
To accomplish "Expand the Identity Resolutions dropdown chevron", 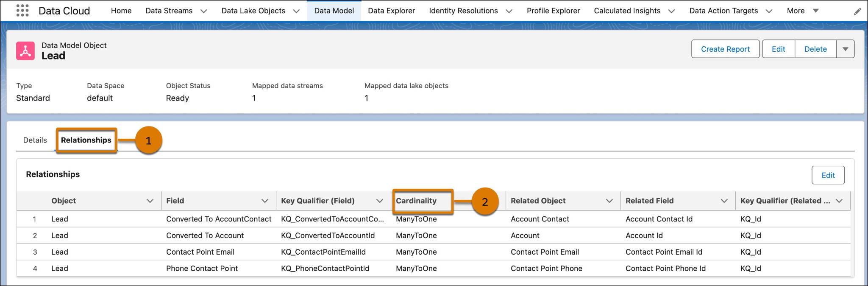I will (509, 11).
